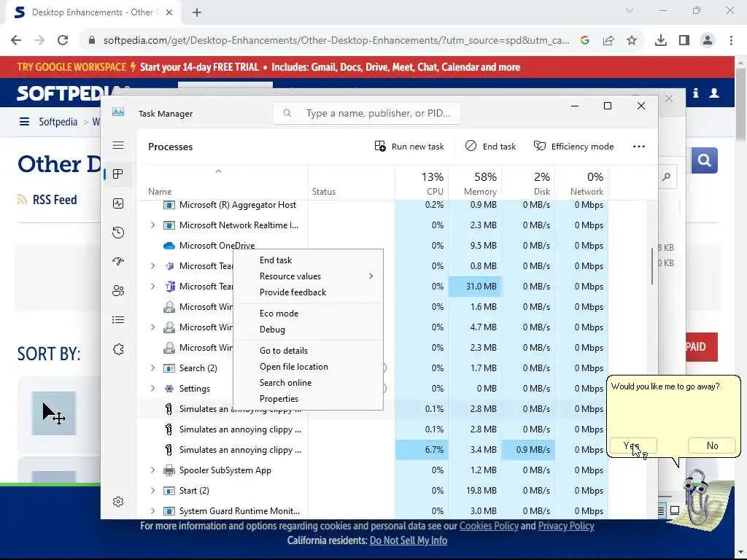
Task: Click Yes in Clippy's balloon
Action: coord(633,446)
